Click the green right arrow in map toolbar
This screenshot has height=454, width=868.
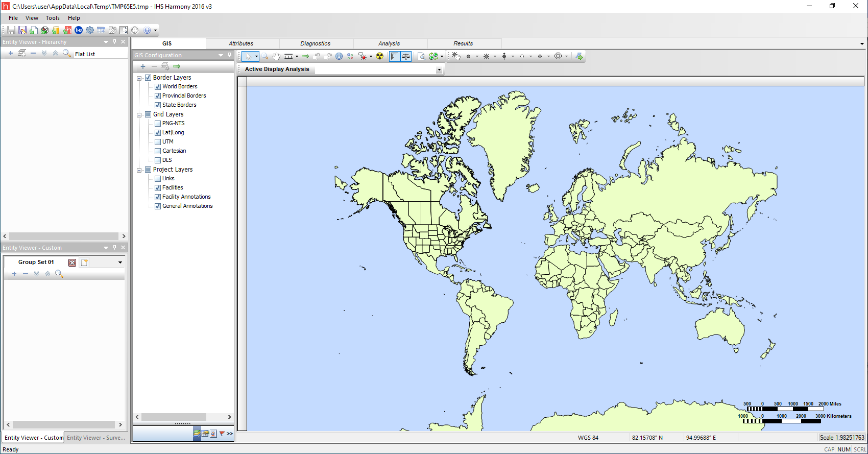[305, 56]
